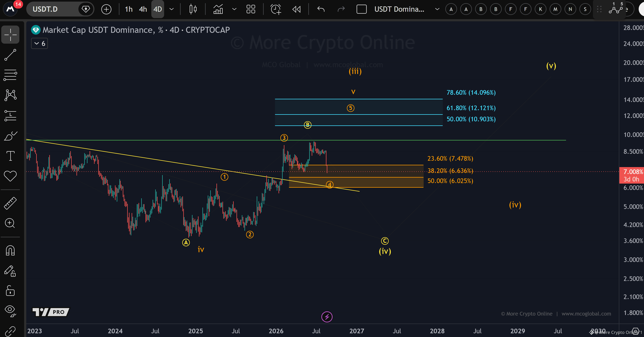Add a symbol to compare with plus icon
Screen dimensions: 644x337
(106, 9)
